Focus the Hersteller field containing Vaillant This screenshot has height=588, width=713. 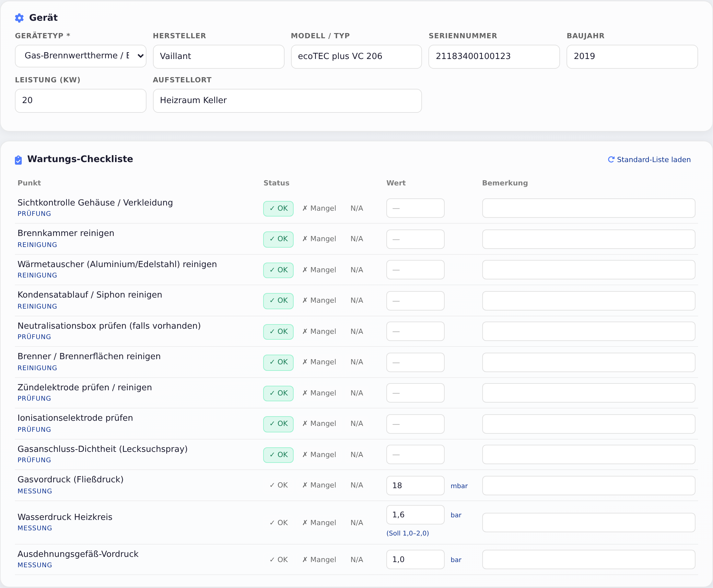[219, 57]
